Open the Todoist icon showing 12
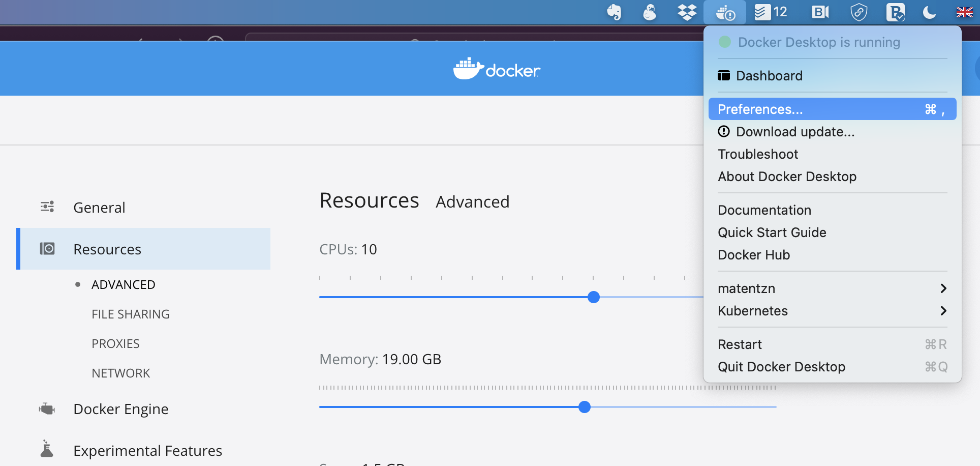The width and height of the screenshot is (980, 466). [x=771, y=12]
